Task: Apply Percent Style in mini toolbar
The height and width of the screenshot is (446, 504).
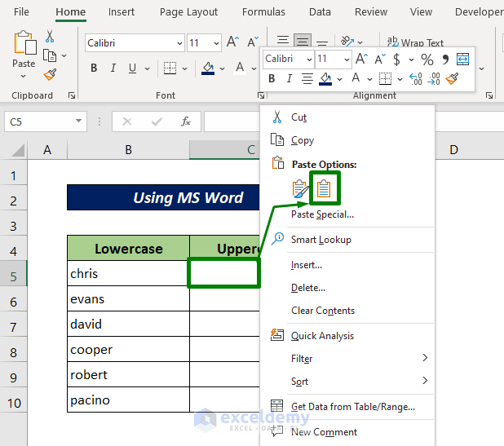Action: click(427, 60)
